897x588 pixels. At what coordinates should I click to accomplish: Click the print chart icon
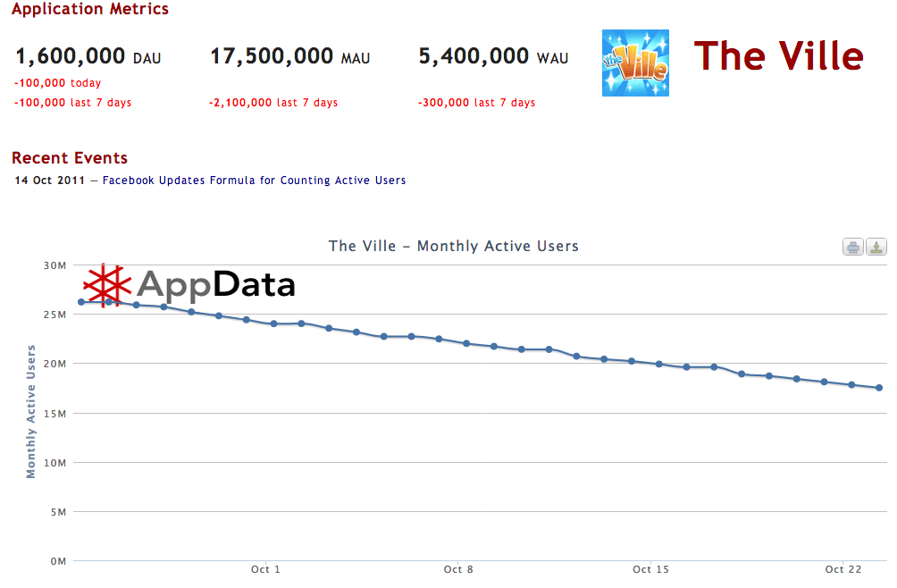coord(853,248)
